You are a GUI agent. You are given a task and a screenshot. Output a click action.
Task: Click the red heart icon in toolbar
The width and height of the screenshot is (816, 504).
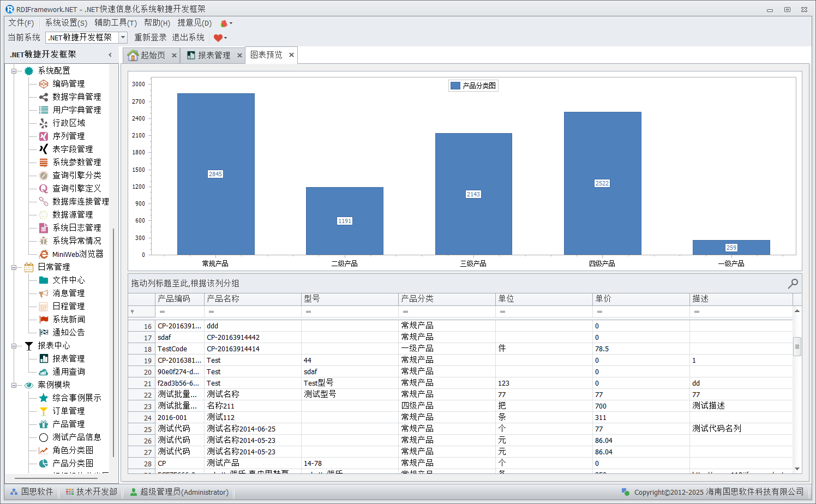point(218,38)
